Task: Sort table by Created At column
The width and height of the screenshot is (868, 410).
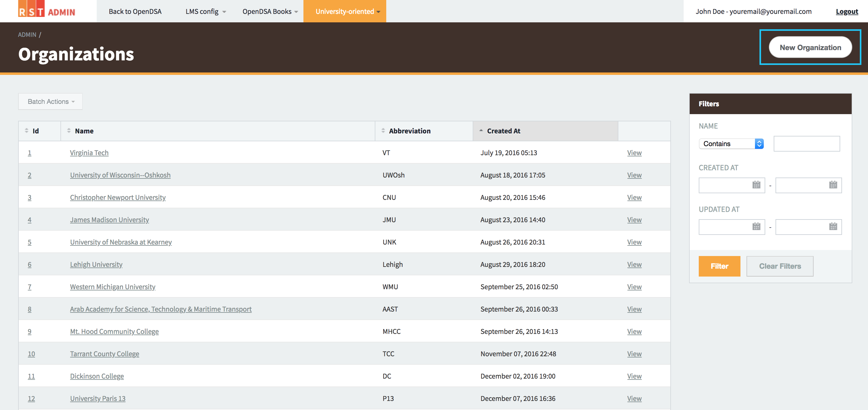Action: pyautogui.click(x=504, y=131)
